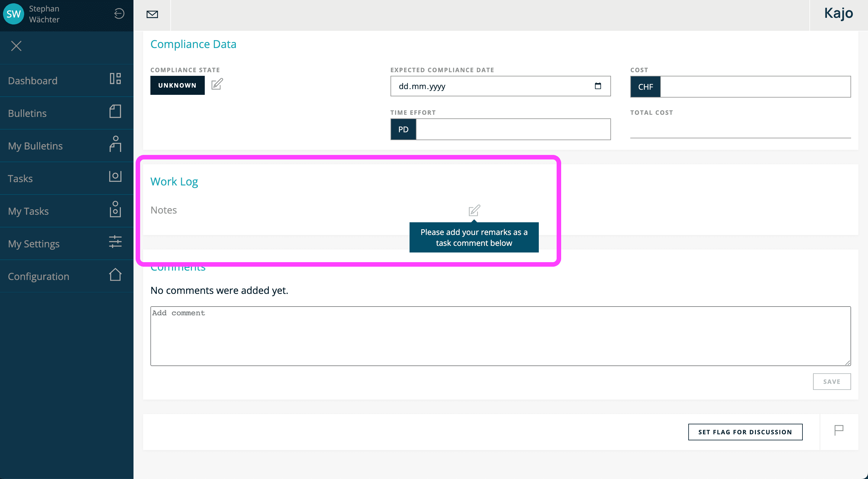Screen dimensions: 868x479
Task: Click the close X icon in sidebar
Action: tap(17, 46)
